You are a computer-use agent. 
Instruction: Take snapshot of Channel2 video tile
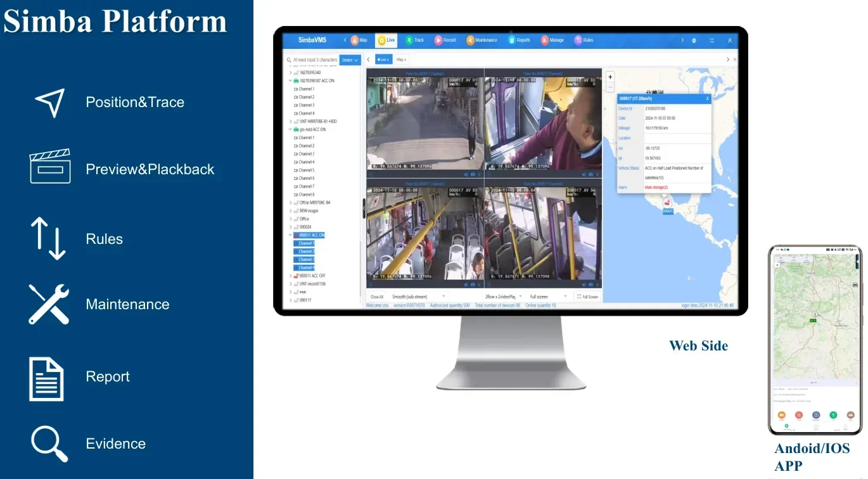[590, 174]
